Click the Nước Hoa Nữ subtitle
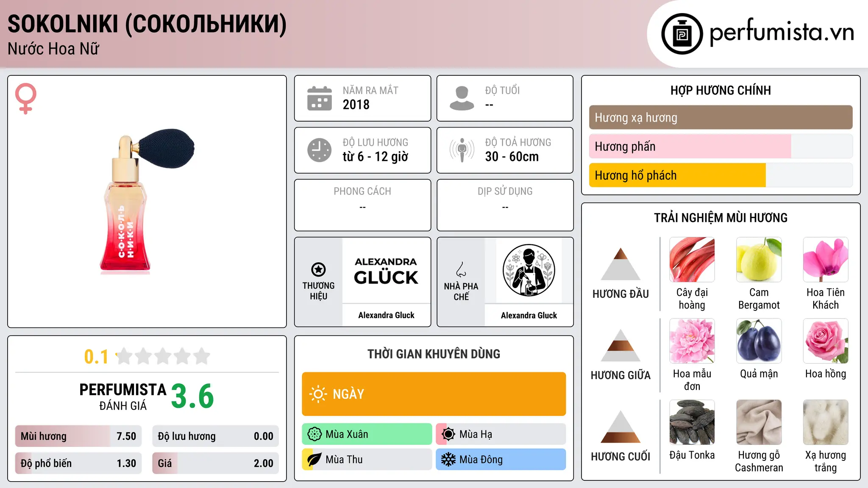This screenshot has height=488, width=868. (x=53, y=49)
